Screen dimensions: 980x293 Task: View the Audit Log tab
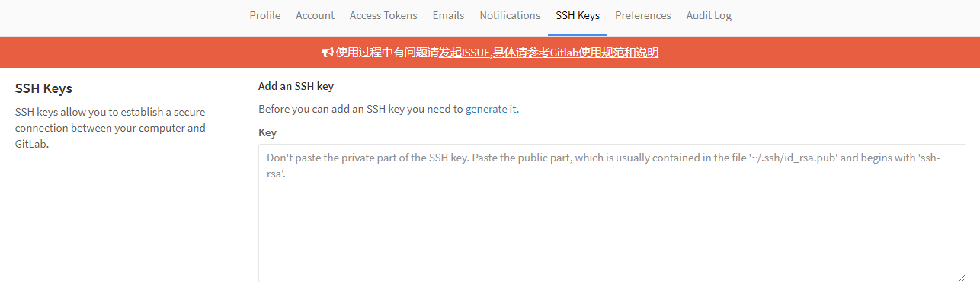click(709, 15)
